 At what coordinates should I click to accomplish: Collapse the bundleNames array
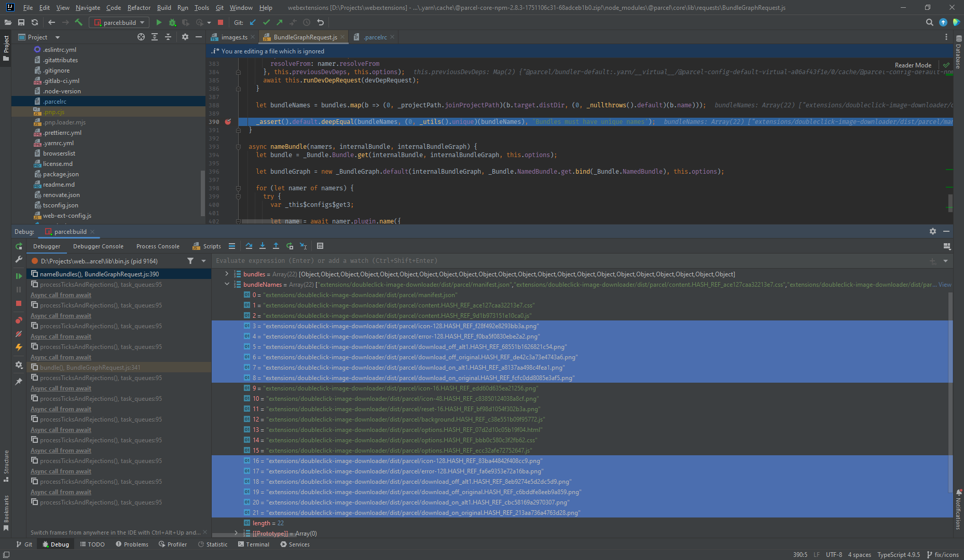point(227,284)
